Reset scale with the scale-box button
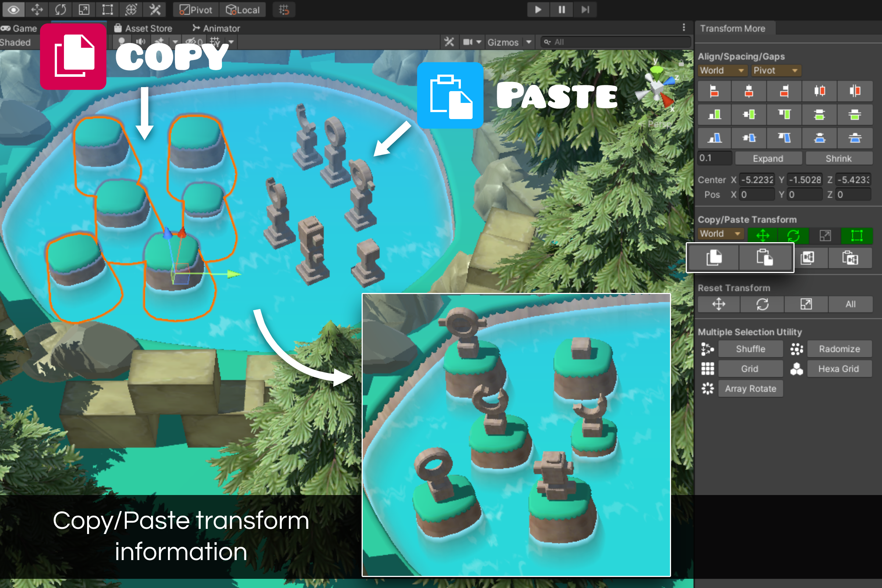 806,304
